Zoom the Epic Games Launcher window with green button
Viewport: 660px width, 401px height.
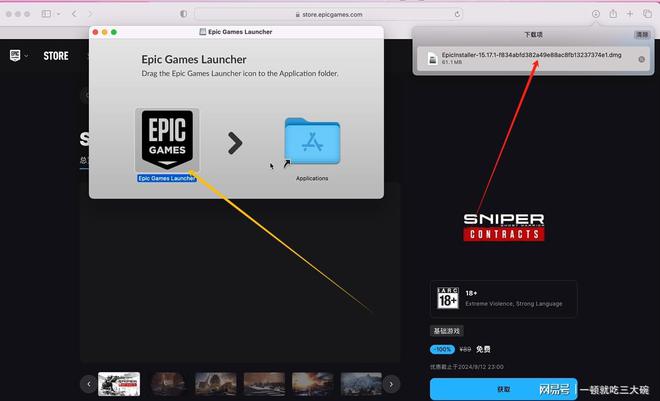[x=114, y=32]
